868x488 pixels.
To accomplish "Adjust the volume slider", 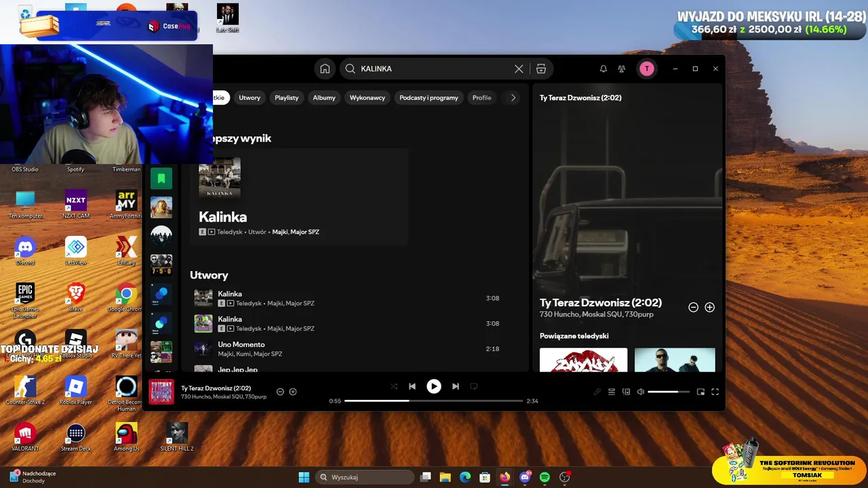I will 669,392.
